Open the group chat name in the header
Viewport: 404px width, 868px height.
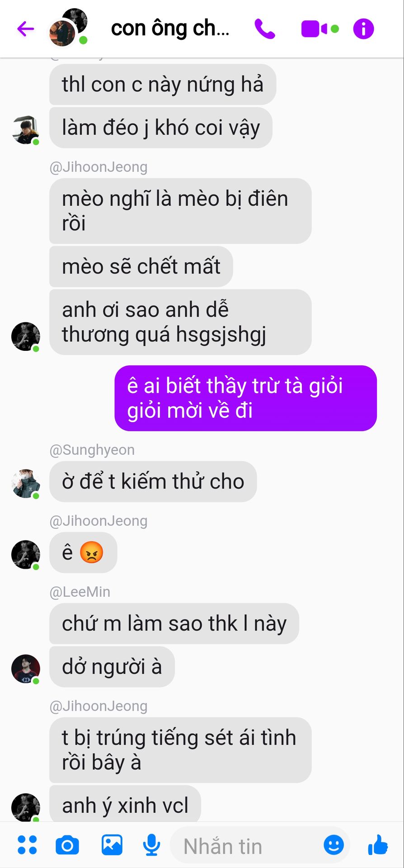170,28
